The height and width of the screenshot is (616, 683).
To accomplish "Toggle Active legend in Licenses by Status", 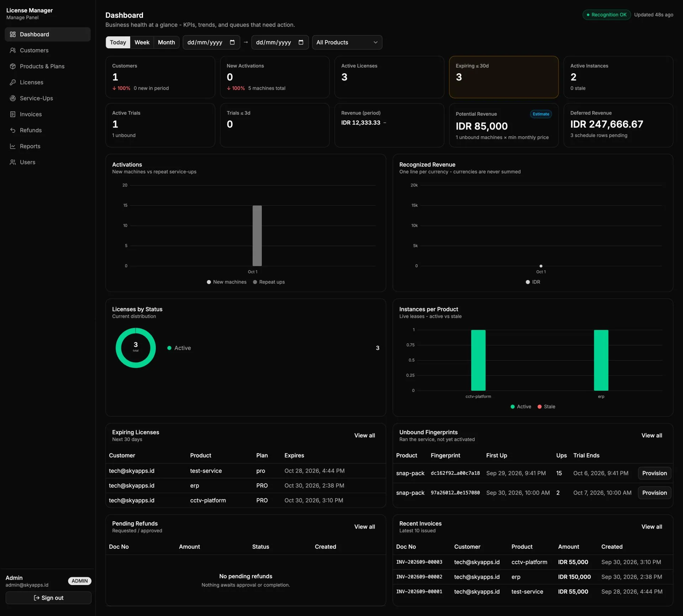I will 179,348.
